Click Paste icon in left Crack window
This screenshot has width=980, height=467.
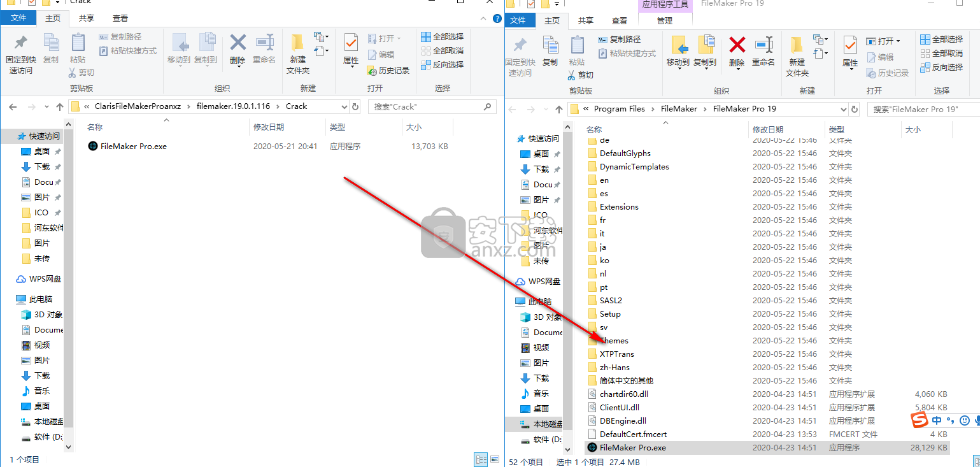pyautogui.click(x=78, y=49)
